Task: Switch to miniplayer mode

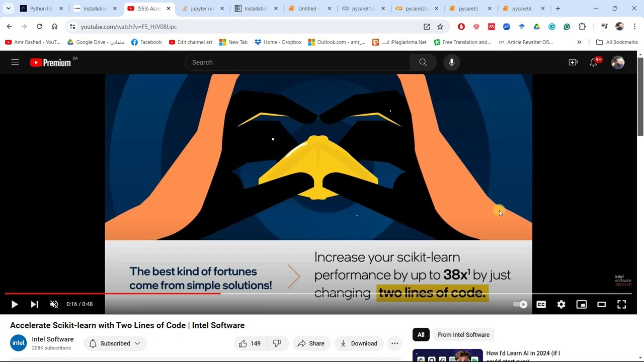Action: 582,304
